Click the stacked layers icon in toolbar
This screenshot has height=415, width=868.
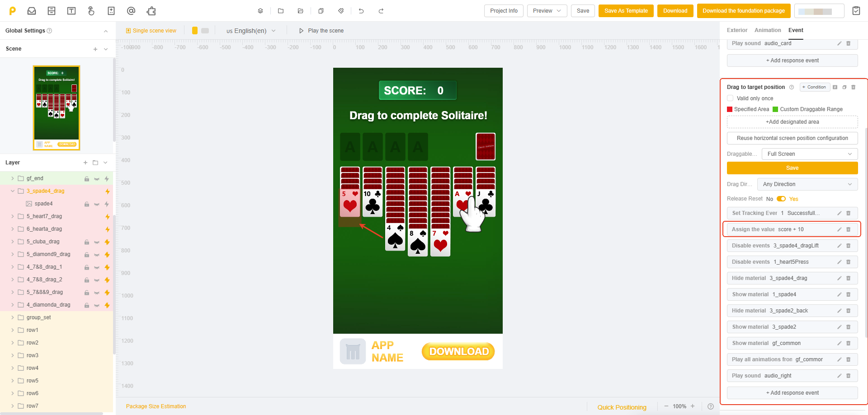pyautogui.click(x=260, y=11)
